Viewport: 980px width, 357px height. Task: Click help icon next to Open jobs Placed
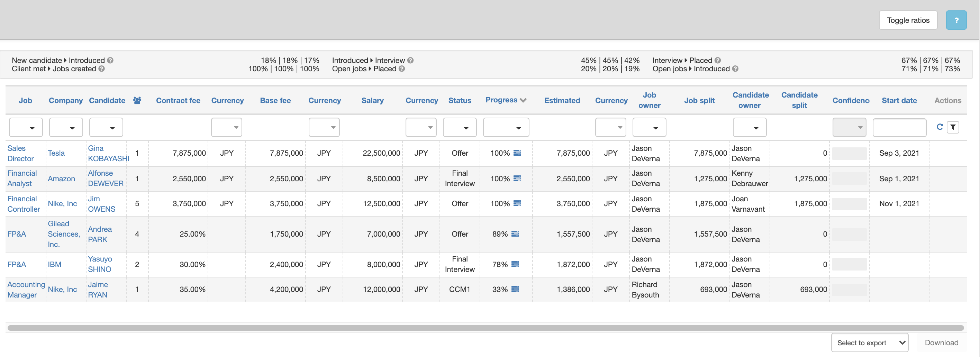tap(402, 69)
